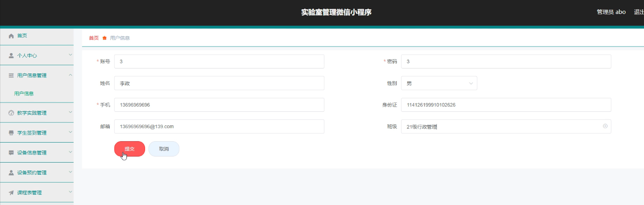Expand the 学生签到管理 chevron

[70, 132]
